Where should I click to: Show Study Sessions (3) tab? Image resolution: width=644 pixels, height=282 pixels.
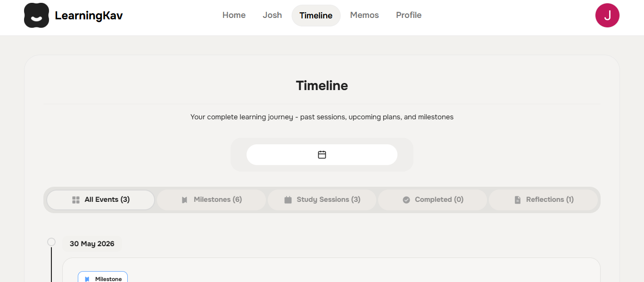[322, 200]
